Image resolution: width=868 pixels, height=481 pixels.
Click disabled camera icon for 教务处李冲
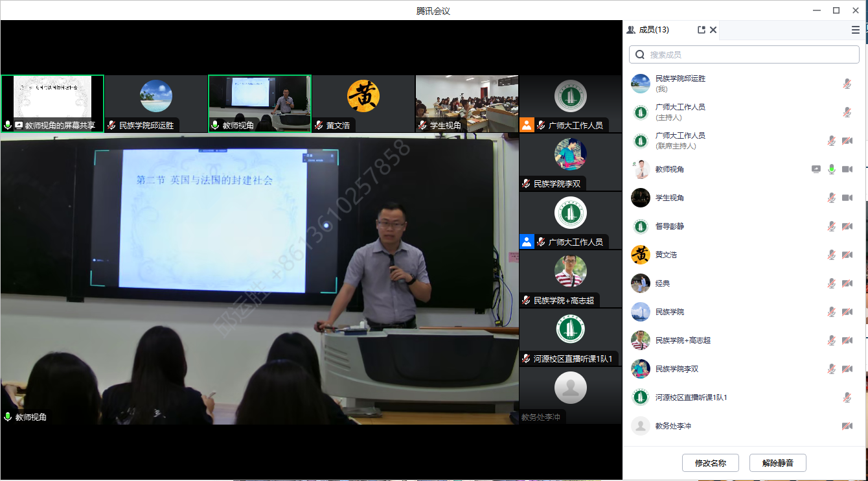pos(847,426)
